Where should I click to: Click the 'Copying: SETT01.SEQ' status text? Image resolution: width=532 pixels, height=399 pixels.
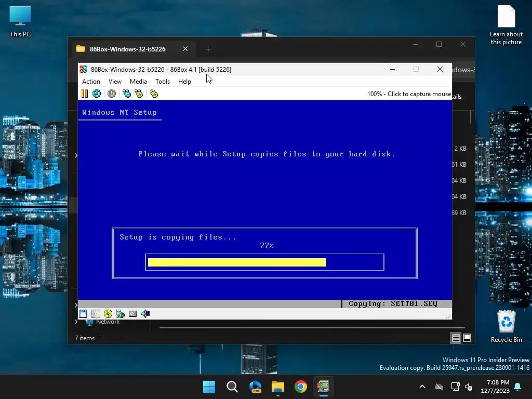pos(393,303)
